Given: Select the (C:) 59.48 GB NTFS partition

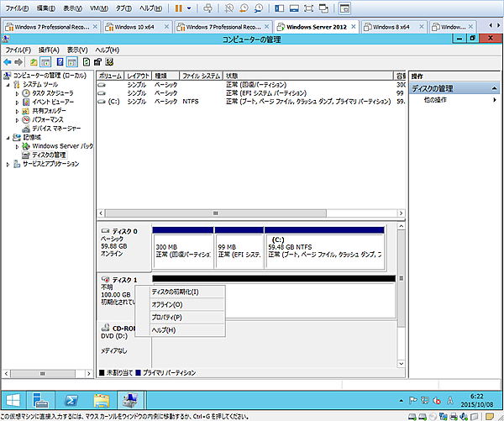Looking at the screenshot, I should [x=323, y=247].
